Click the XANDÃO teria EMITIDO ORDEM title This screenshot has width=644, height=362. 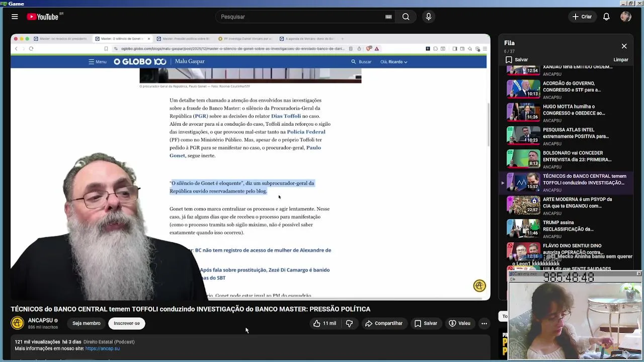pos(577,67)
